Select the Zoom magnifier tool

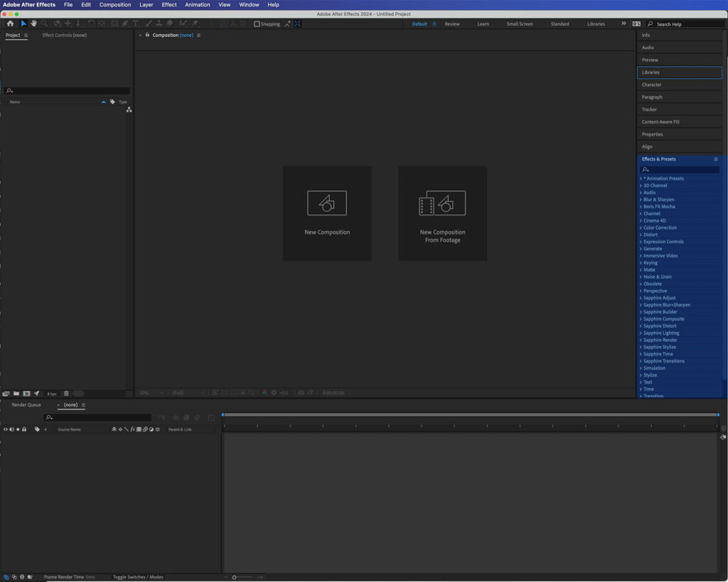coord(45,23)
